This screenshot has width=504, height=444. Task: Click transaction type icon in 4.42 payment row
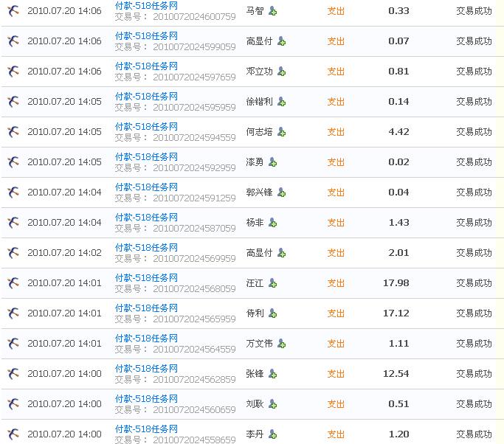(x=13, y=132)
